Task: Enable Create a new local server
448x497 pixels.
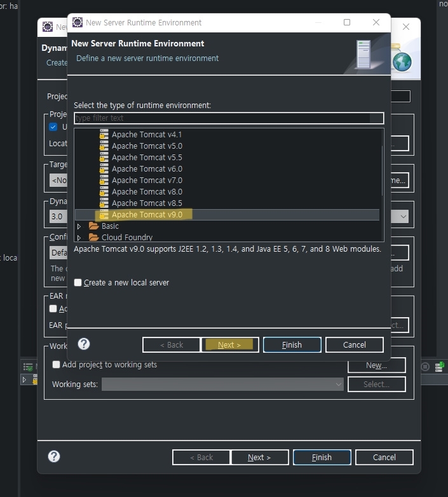Action: [78, 282]
